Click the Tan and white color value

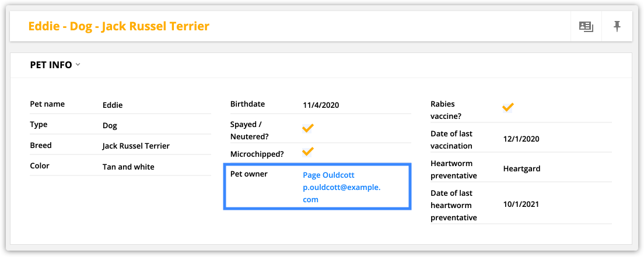128,167
